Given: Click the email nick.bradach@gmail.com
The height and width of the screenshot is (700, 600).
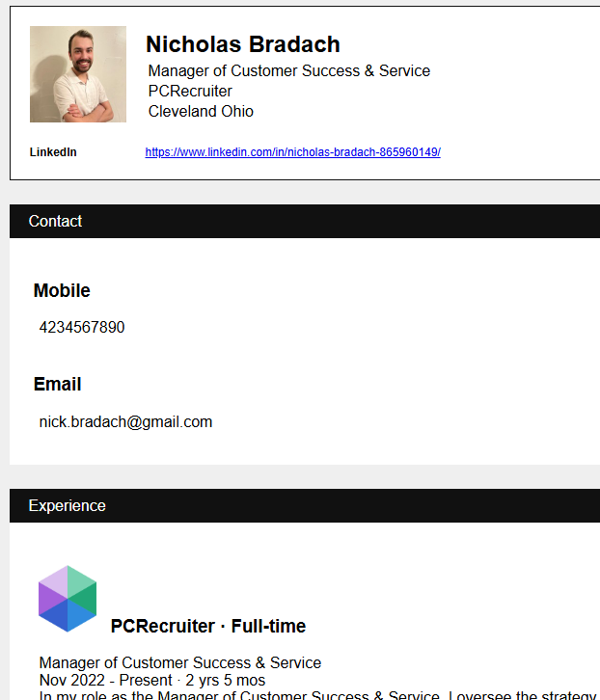Looking at the screenshot, I should 125,422.
